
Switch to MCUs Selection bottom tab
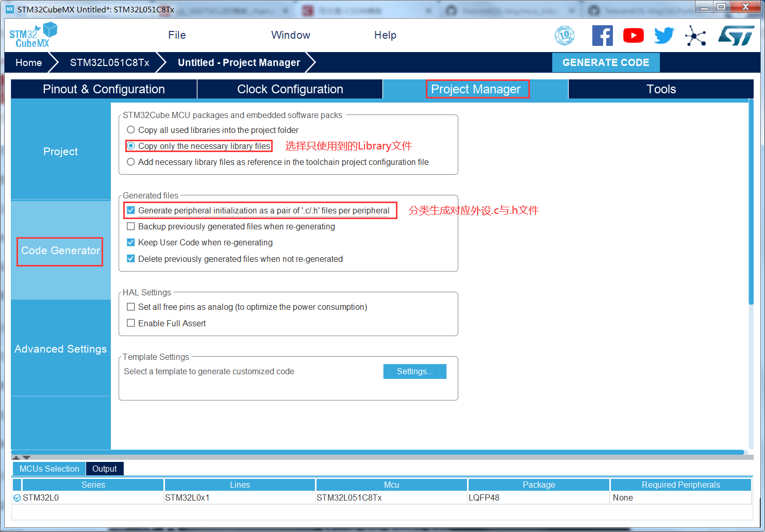pos(49,469)
